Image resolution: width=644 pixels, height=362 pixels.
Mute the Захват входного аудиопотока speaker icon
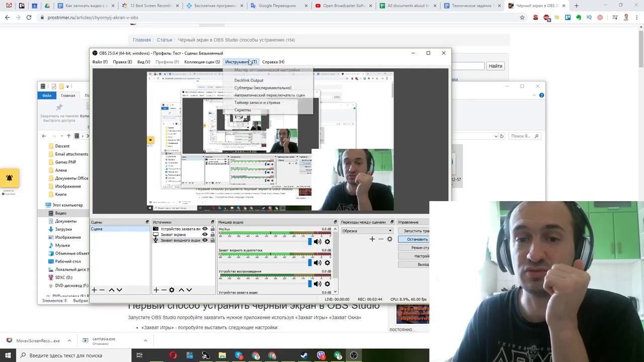tap(317, 262)
